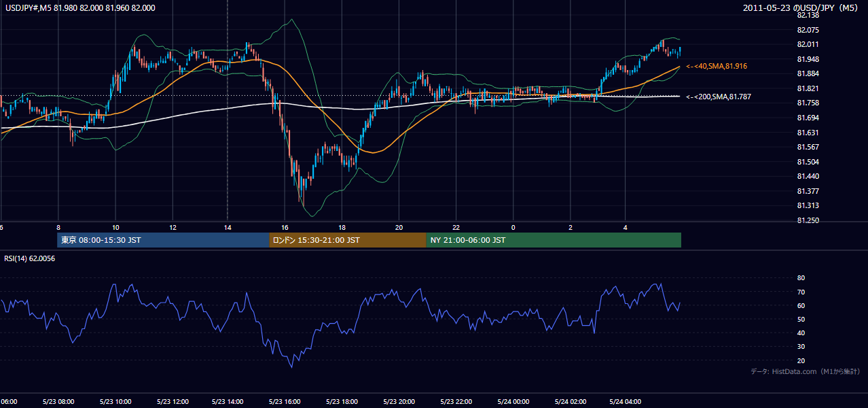Click price level 81.948 on the axis
The width and height of the screenshot is (868, 408).
click(x=807, y=59)
